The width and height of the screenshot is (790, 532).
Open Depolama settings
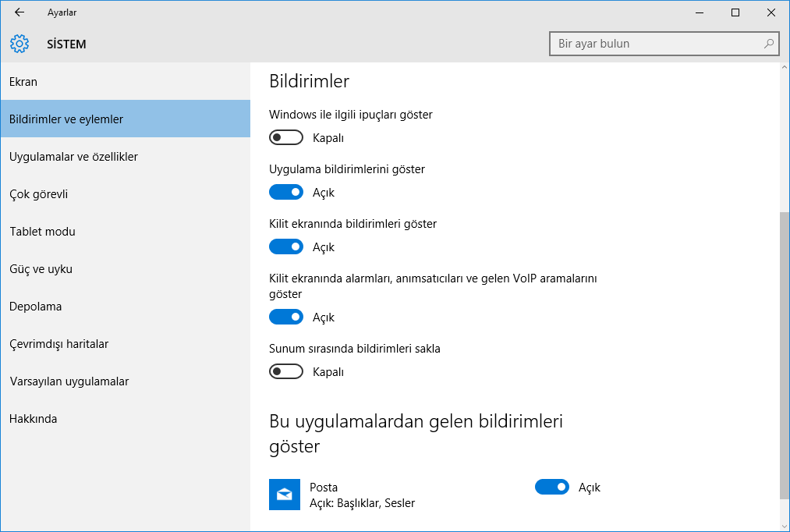tap(36, 307)
